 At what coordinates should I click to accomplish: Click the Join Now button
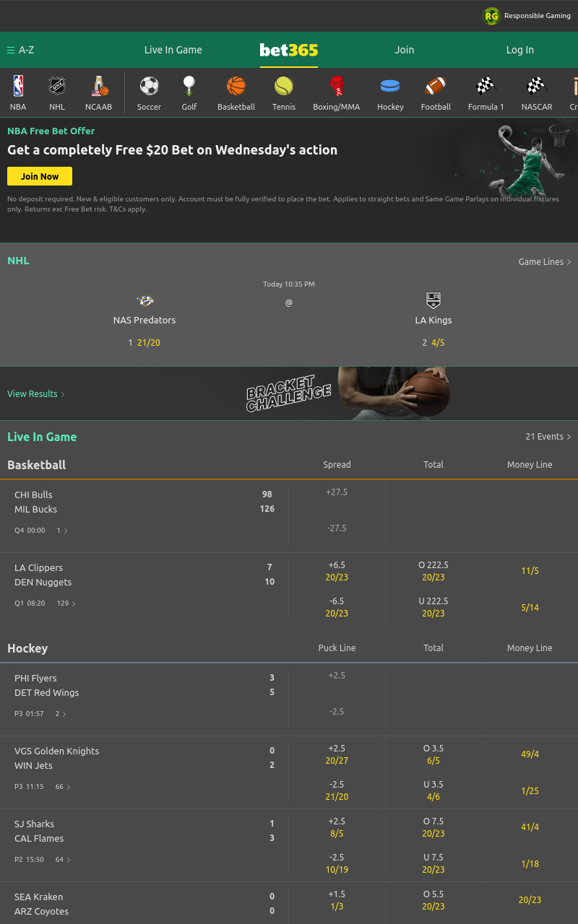(x=40, y=176)
